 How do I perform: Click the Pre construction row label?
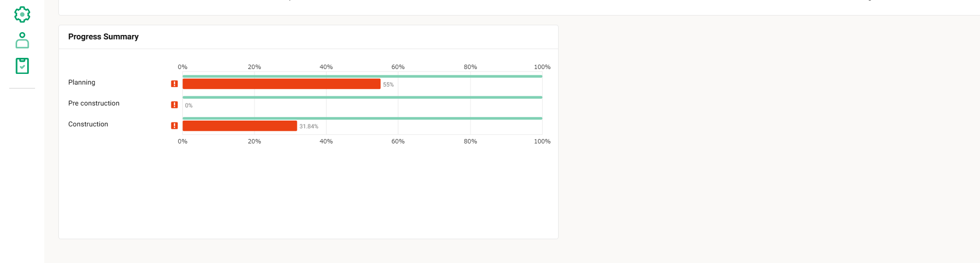[94, 103]
